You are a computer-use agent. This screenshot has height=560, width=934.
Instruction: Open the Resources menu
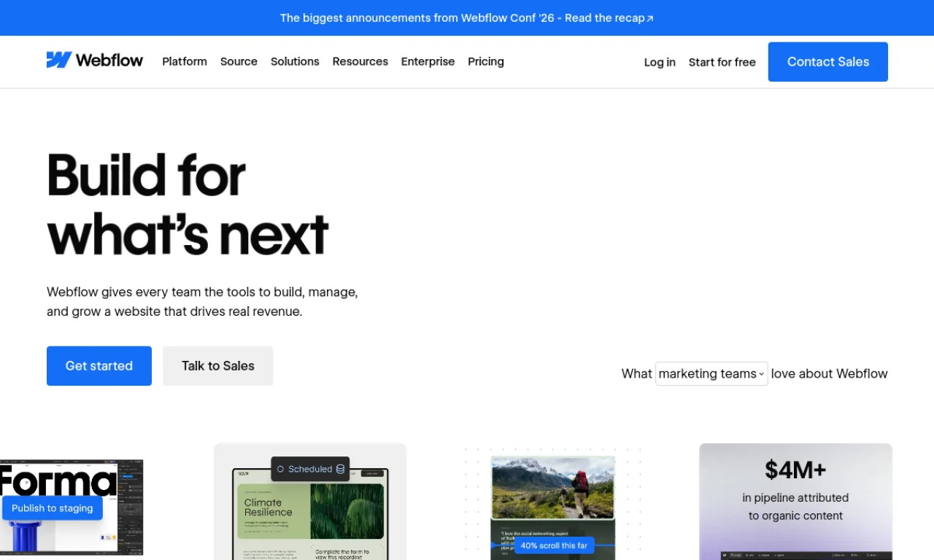[x=360, y=61]
